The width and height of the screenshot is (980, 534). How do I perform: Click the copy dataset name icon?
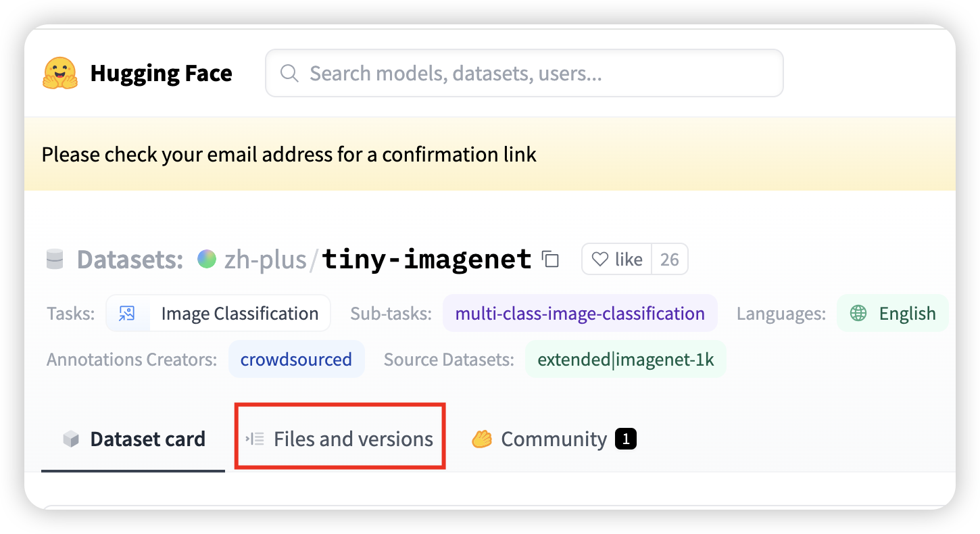[552, 259]
